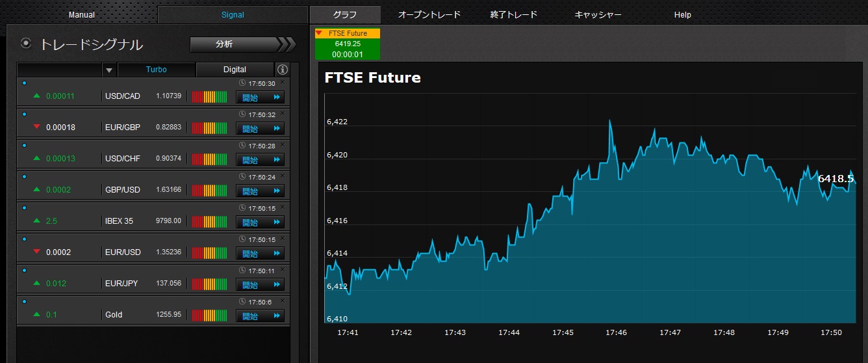The height and width of the screenshot is (363, 868).
Task: Click the 分析 button
Action: tap(243, 44)
